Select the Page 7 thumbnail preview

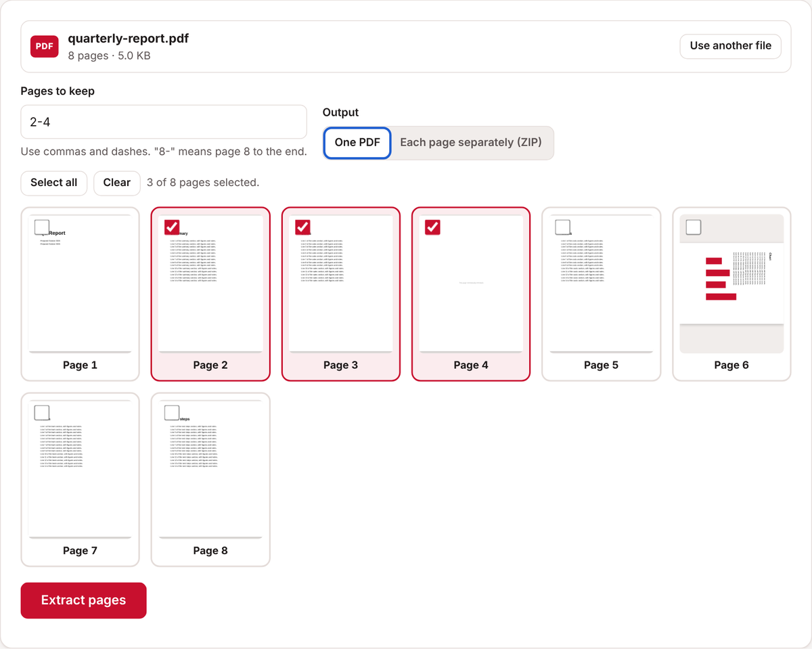coord(81,469)
